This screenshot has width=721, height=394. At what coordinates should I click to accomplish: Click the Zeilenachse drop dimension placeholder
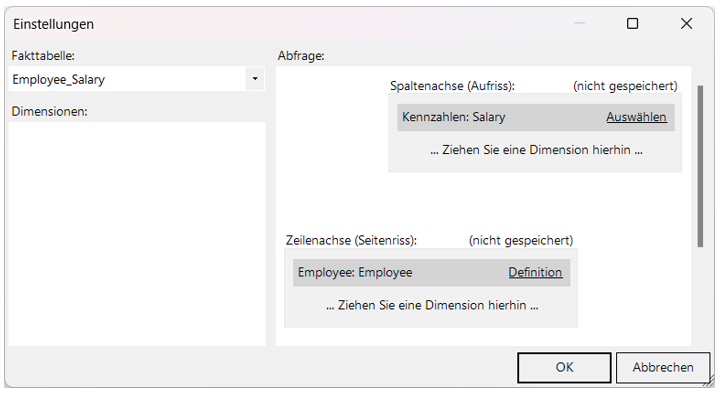click(432, 305)
